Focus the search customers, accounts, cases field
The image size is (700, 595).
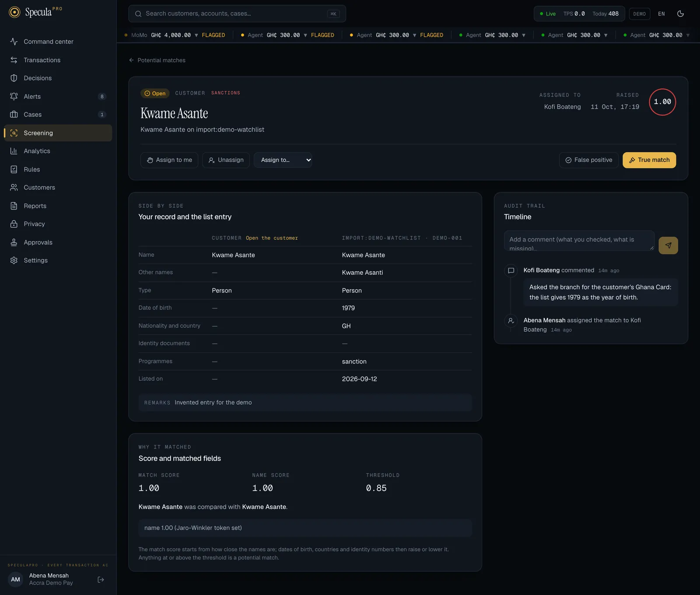(x=237, y=14)
